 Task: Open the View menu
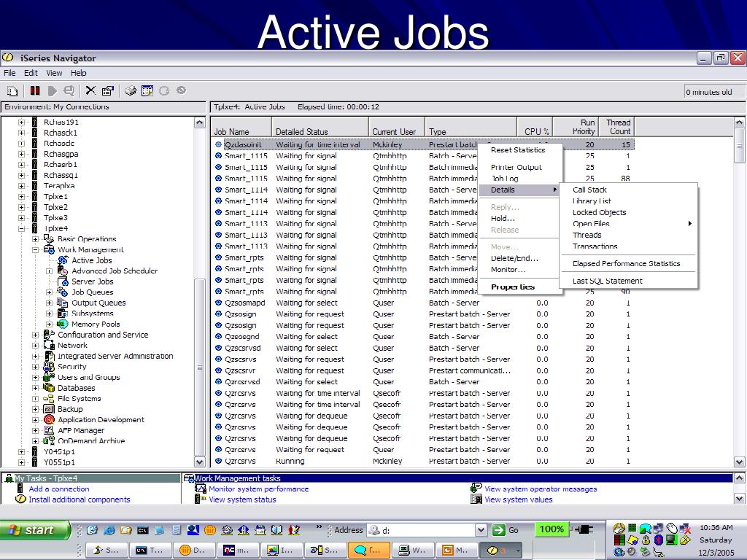coord(54,73)
